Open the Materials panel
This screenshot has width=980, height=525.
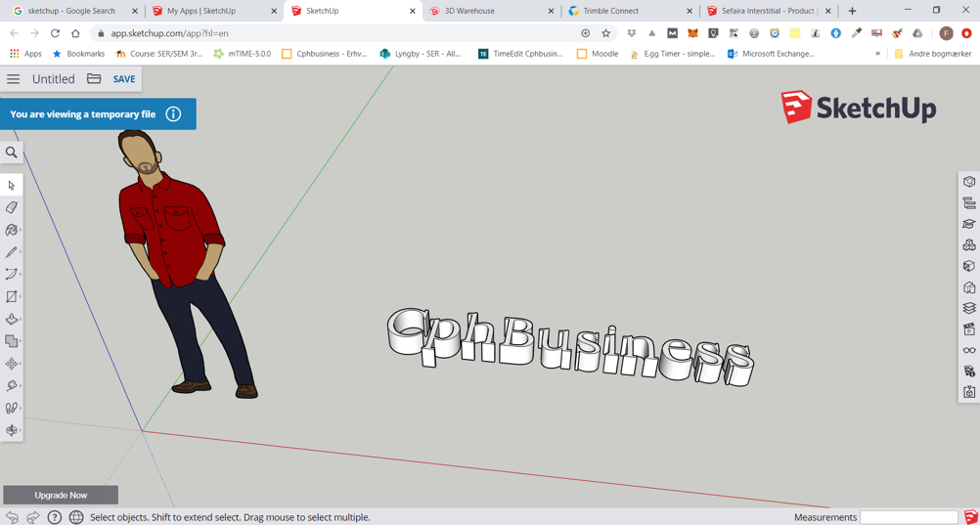pyautogui.click(x=969, y=266)
